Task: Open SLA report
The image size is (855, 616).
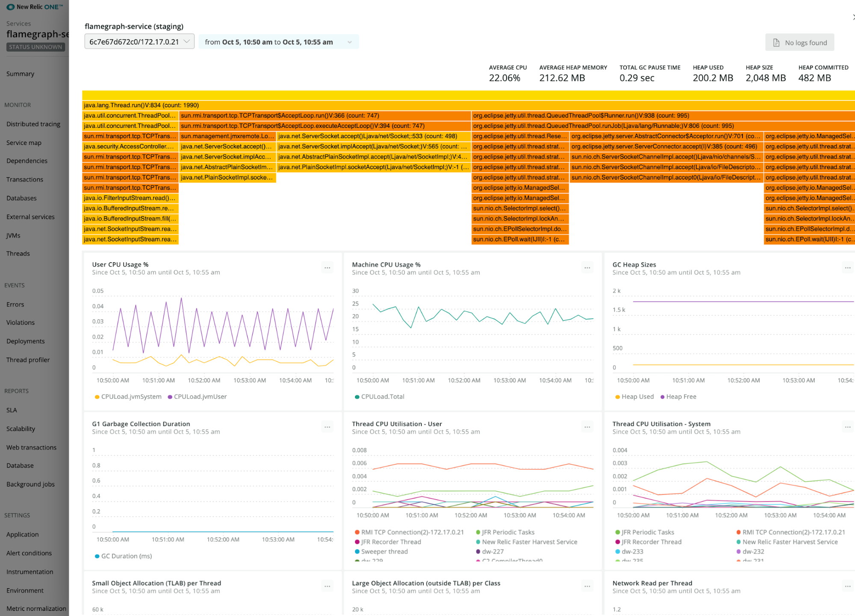Action: click(12, 410)
